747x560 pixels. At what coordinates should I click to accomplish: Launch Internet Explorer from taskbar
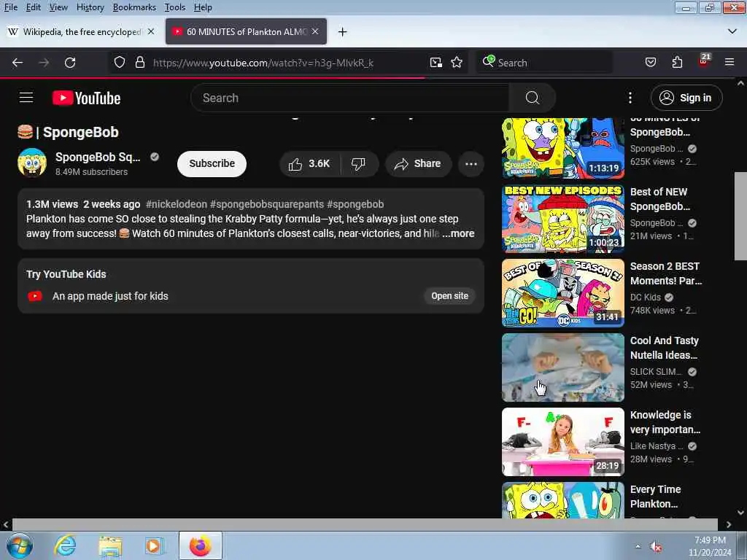[64, 545]
